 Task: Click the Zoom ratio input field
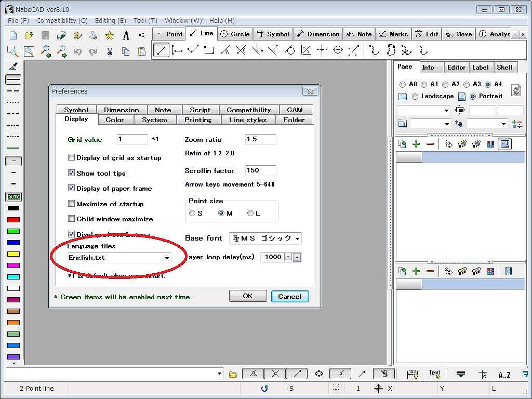coord(261,139)
